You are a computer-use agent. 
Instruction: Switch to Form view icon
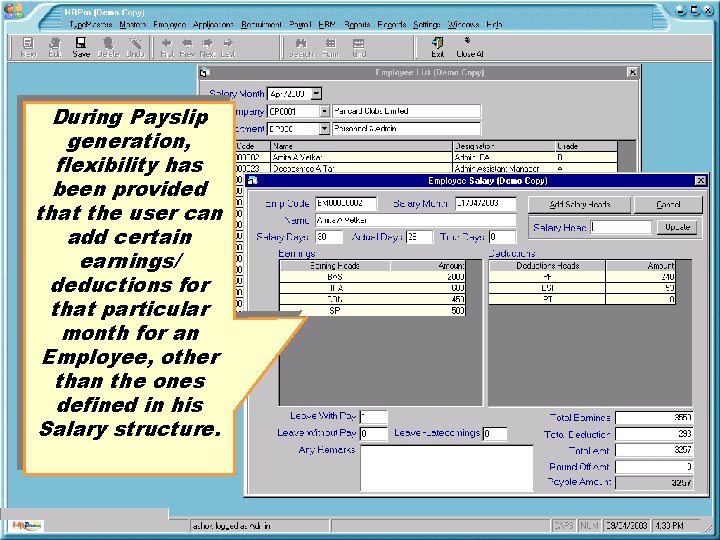(x=330, y=47)
